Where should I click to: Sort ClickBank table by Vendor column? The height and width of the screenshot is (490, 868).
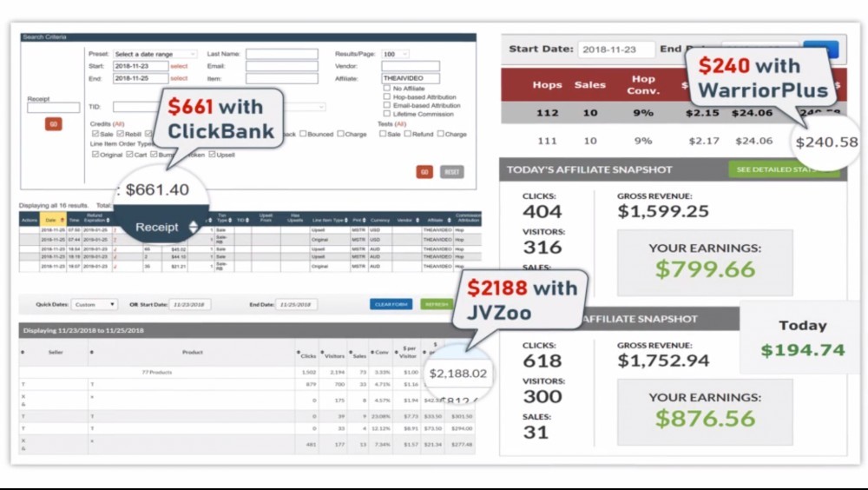coord(407,220)
